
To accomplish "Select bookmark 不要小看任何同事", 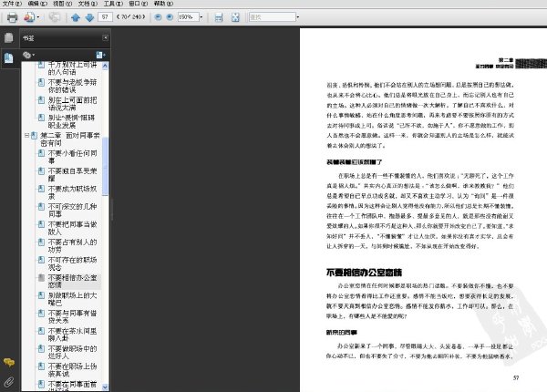I will (72, 157).
